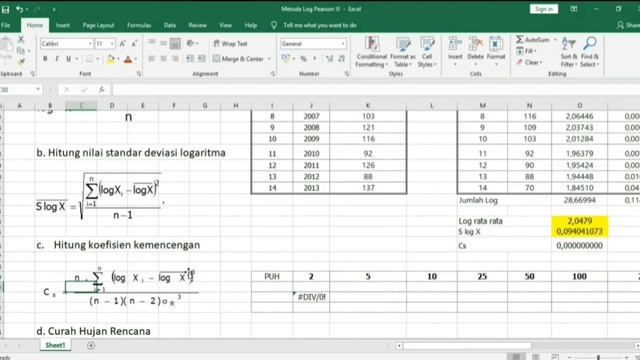Open Sort & Filter menu
The width and height of the screenshot is (640, 360).
point(569,52)
